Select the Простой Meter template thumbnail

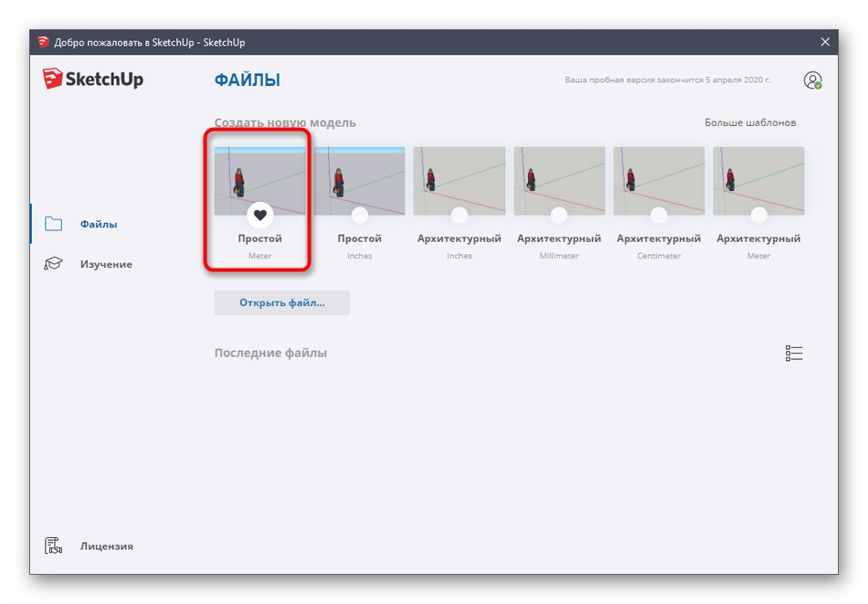pos(259,178)
